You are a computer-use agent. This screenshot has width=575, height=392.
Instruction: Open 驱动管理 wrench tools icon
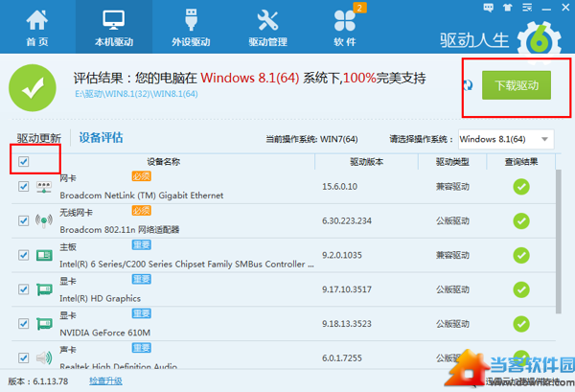(x=267, y=20)
